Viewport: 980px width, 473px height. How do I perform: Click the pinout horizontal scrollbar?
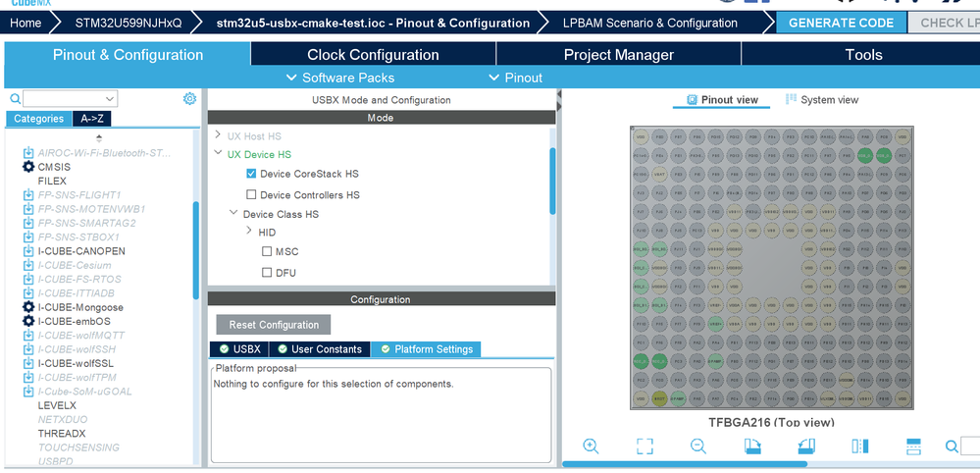(685, 464)
